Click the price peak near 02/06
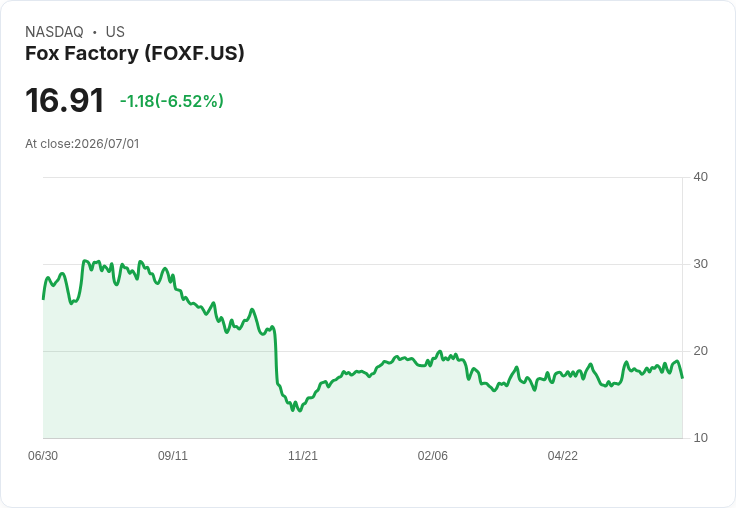The width and height of the screenshot is (736, 508). click(x=440, y=351)
